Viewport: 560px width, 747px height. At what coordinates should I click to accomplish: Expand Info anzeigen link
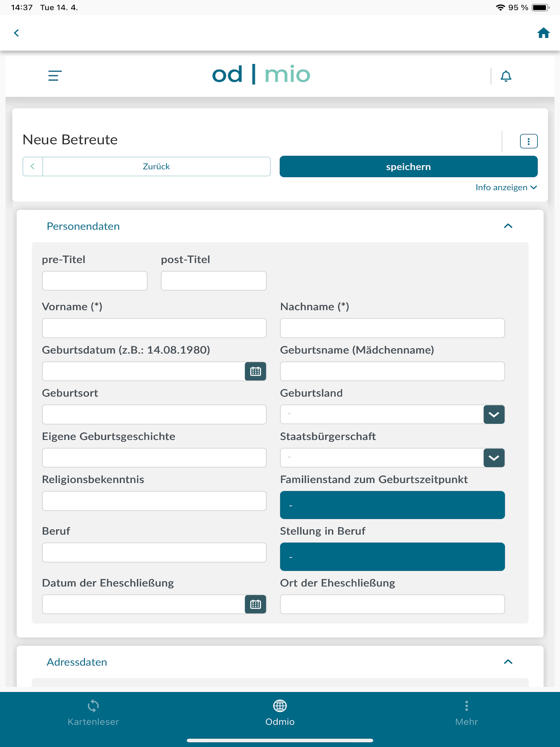tap(506, 187)
